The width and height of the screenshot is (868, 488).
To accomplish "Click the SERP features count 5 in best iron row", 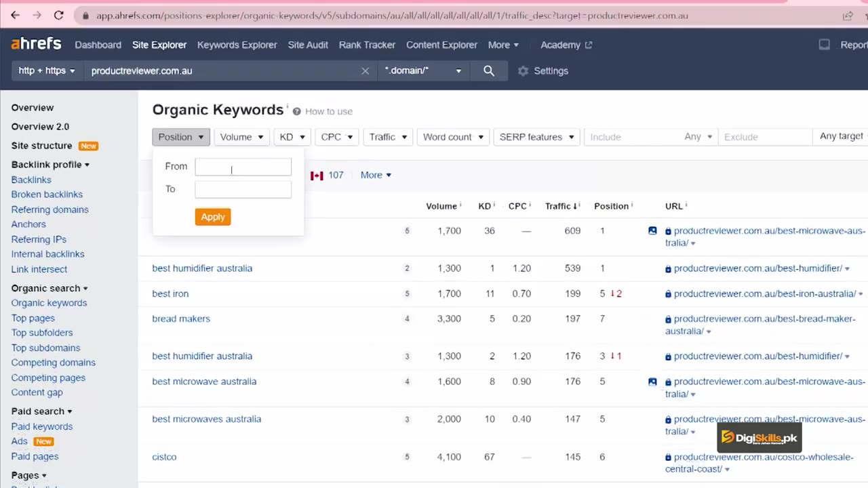I will click(x=407, y=294).
